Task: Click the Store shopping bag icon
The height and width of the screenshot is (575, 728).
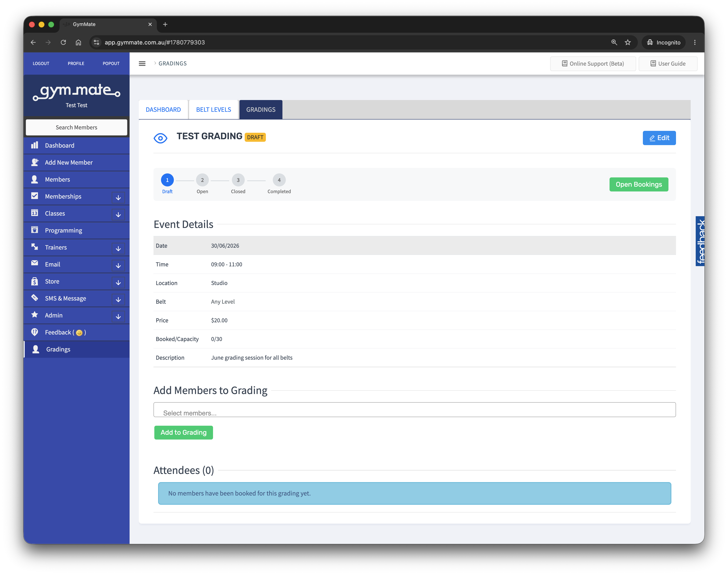Action: tap(35, 281)
